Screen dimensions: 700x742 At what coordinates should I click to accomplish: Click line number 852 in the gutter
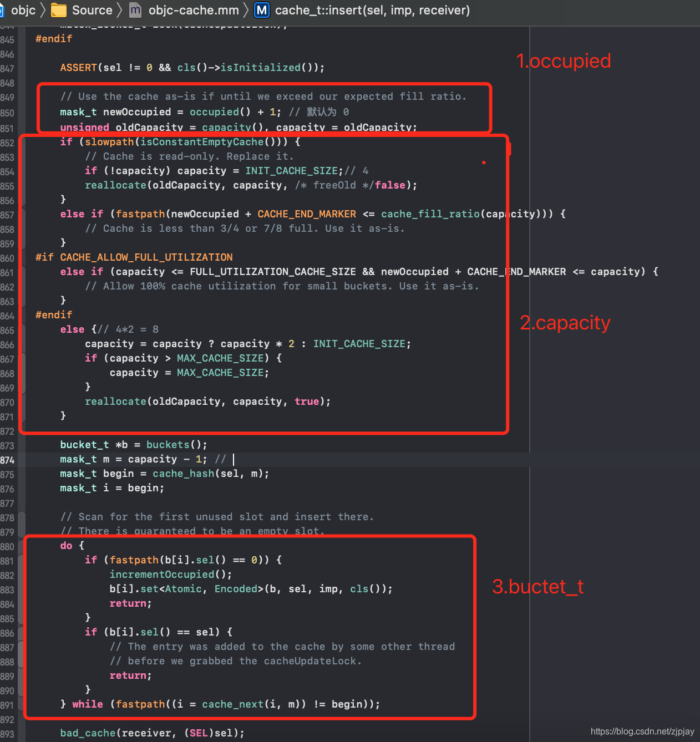[x=7, y=143]
